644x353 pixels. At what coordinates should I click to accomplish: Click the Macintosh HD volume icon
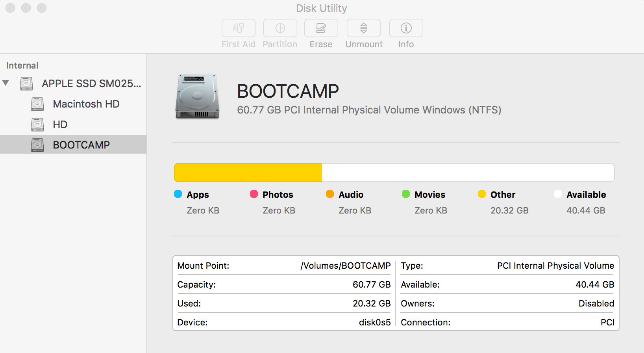click(37, 104)
